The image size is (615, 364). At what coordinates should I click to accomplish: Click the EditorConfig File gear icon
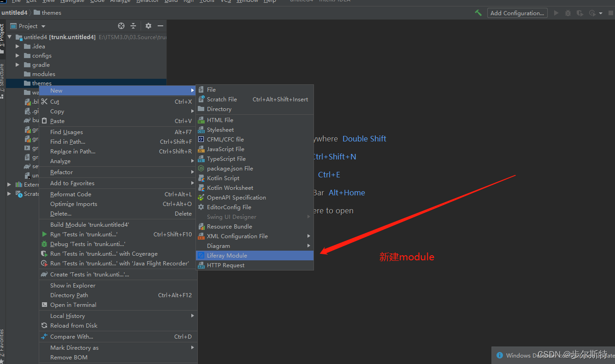click(201, 207)
